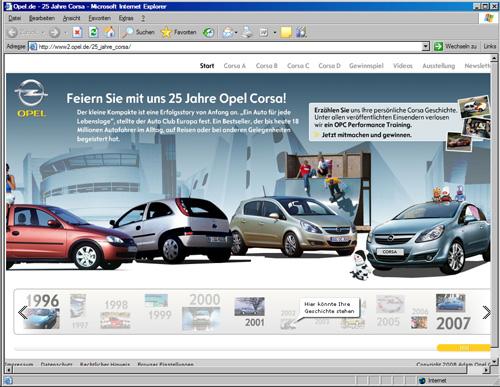Expand the address bar URL dropdown
This screenshot has width=500, height=387.
(x=425, y=47)
